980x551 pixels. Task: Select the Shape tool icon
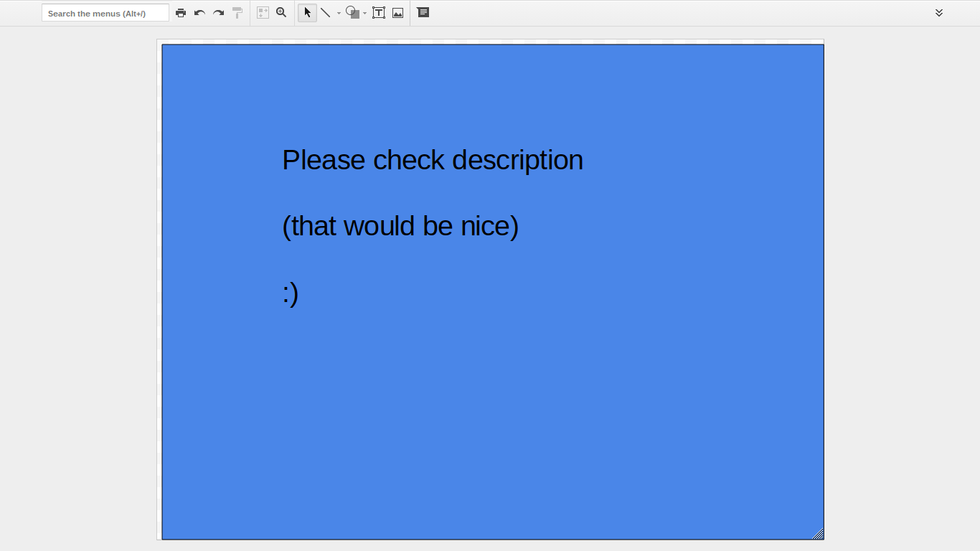coord(352,13)
